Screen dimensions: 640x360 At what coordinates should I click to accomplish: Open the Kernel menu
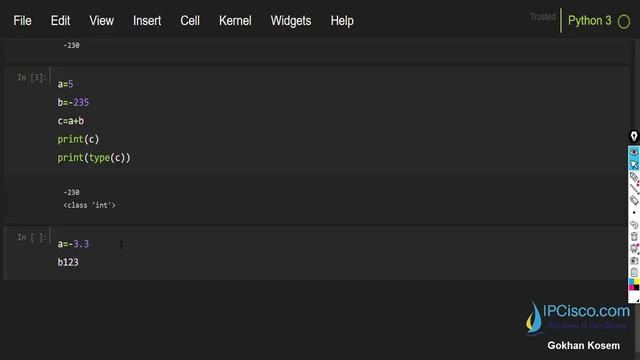click(235, 21)
